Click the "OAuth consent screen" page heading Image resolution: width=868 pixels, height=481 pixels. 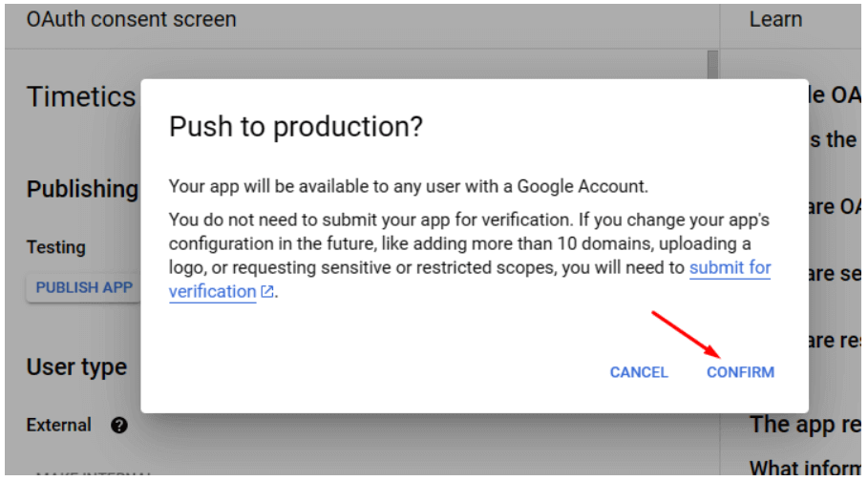(x=131, y=19)
